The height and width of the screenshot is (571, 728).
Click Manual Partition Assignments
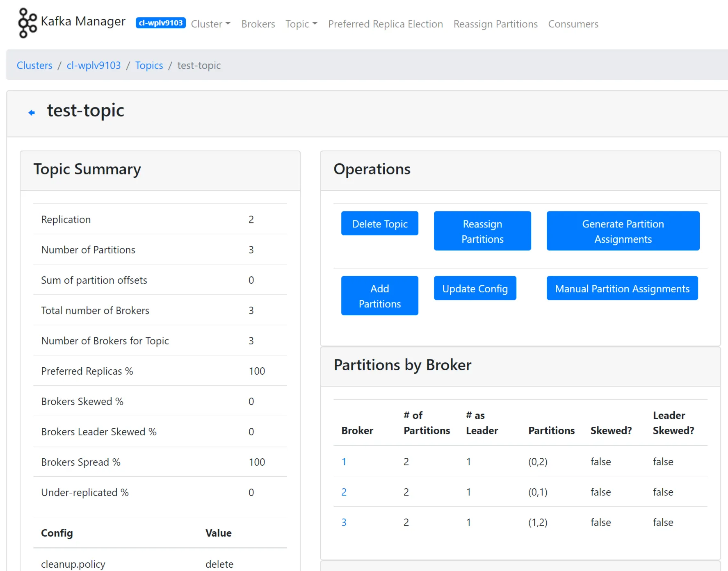point(622,288)
